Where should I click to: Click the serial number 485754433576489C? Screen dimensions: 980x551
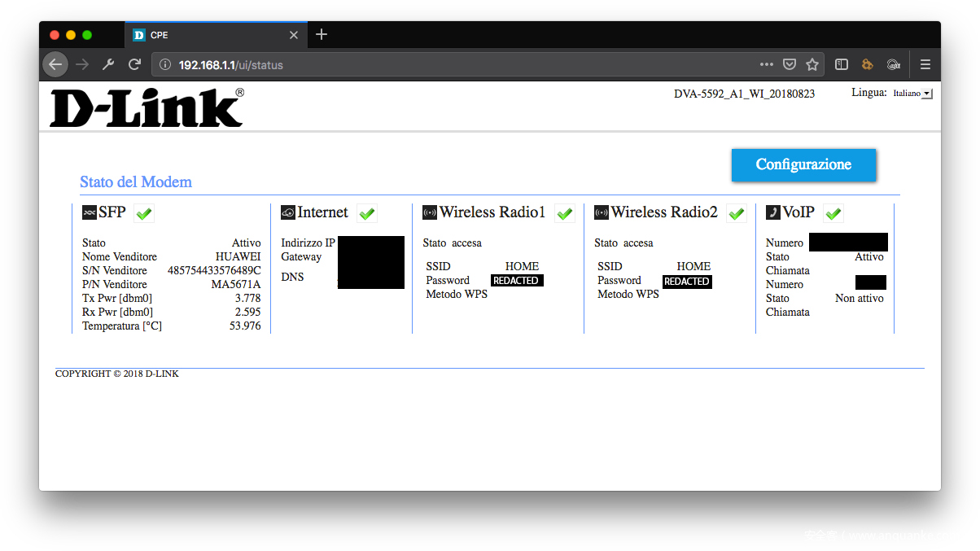pyautogui.click(x=214, y=270)
